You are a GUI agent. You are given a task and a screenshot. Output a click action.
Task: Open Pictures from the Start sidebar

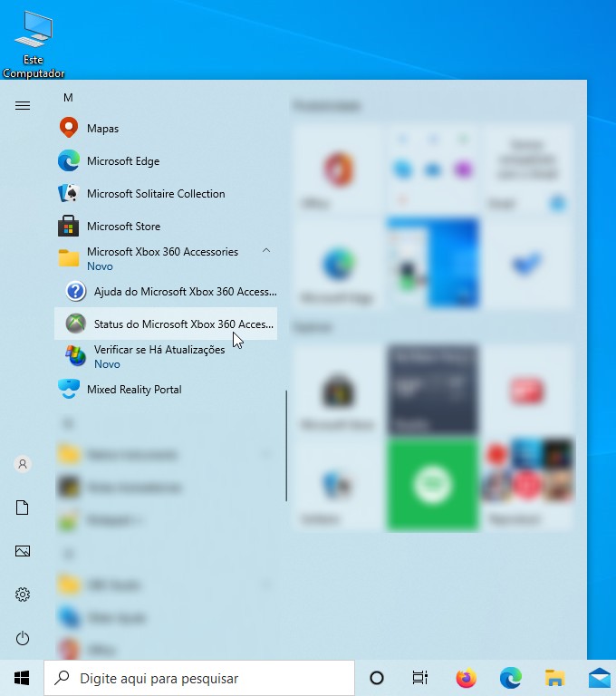(x=23, y=551)
